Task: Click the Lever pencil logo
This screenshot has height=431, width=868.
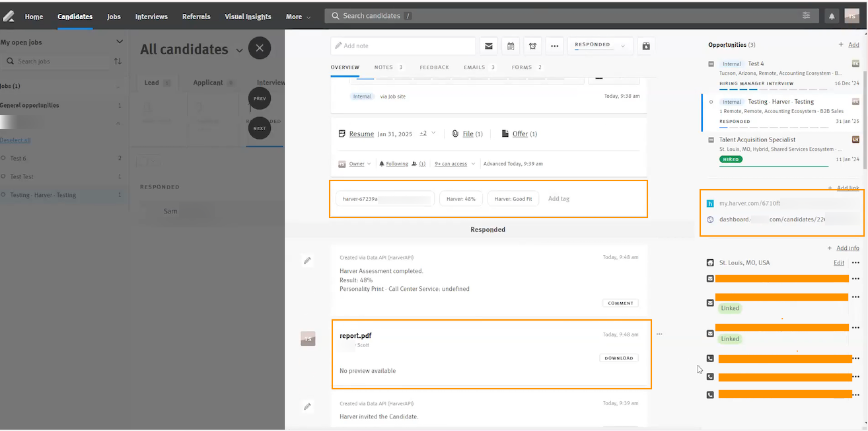Action: click(x=9, y=17)
